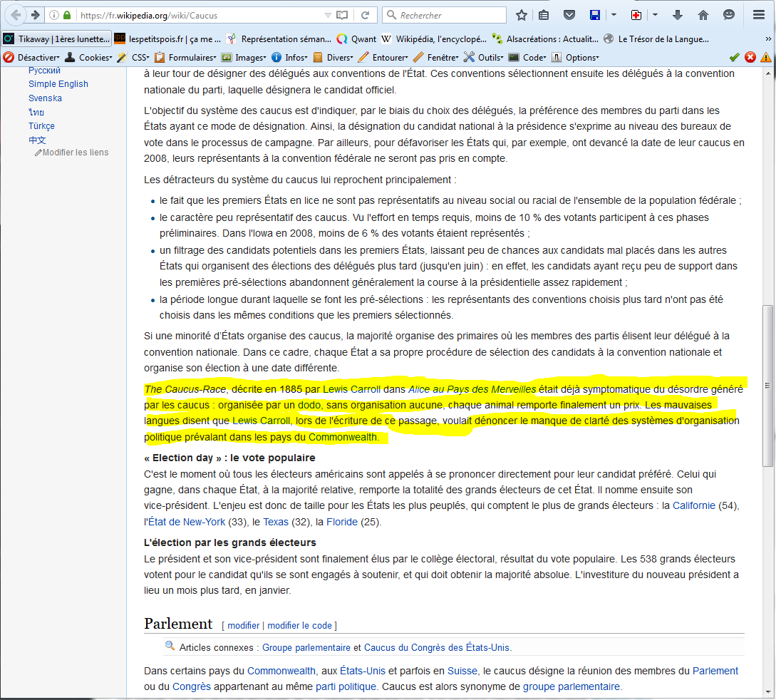The height and width of the screenshot is (700, 776).
Task: Click the smiley face chat icon
Action: [x=729, y=15]
